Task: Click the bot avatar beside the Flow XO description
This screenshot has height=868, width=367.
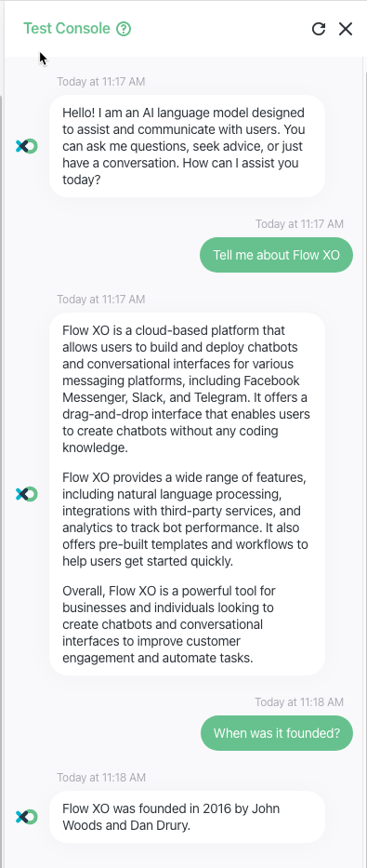Action: click(x=27, y=494)
